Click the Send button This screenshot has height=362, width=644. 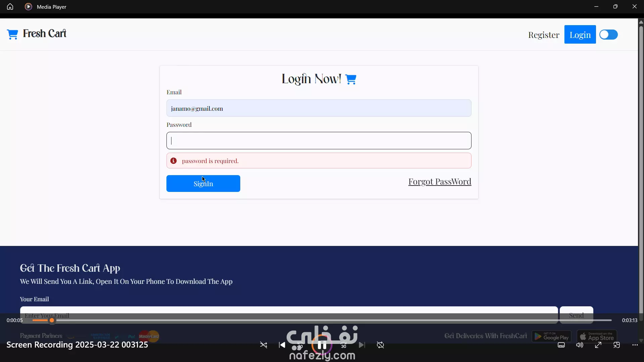click(x=576, y=315)
